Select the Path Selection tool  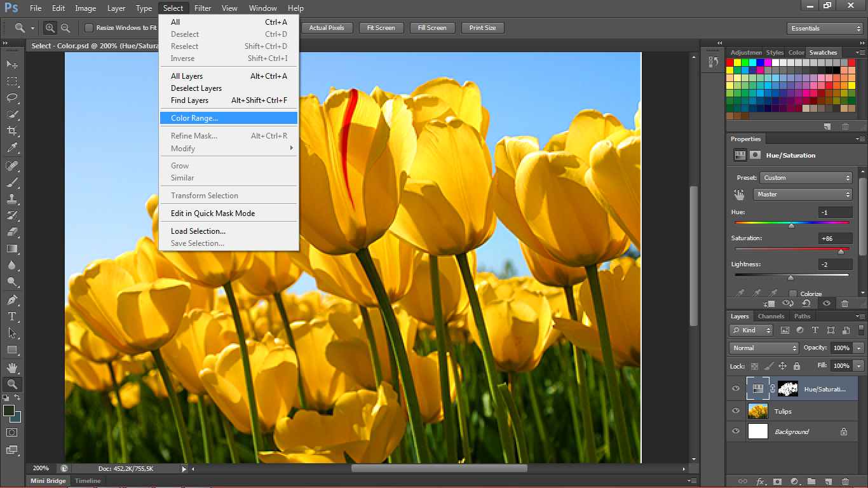point(12,333)
